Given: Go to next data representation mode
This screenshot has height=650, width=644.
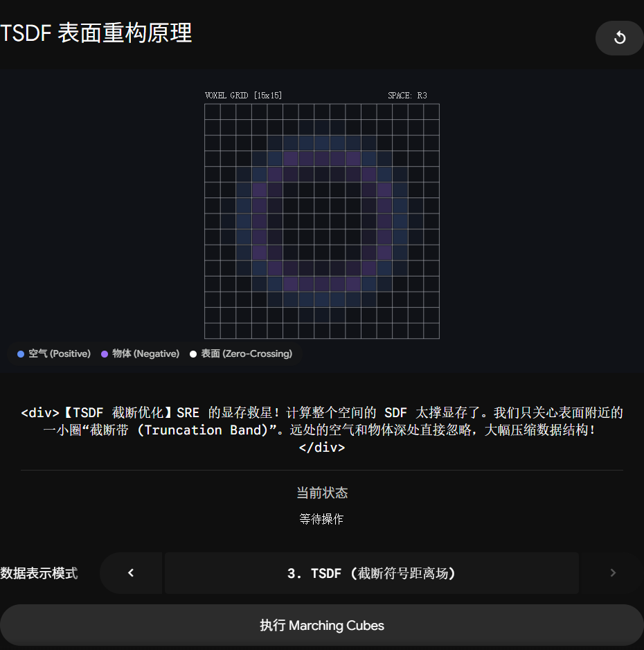Looking at the screenshot, I should click(x=613, y=573).
